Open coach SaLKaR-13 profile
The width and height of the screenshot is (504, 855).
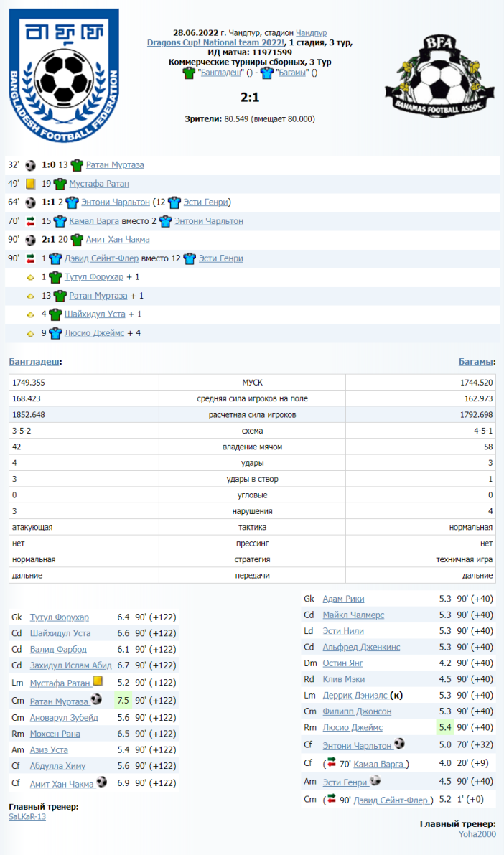[x=27, y=816]
